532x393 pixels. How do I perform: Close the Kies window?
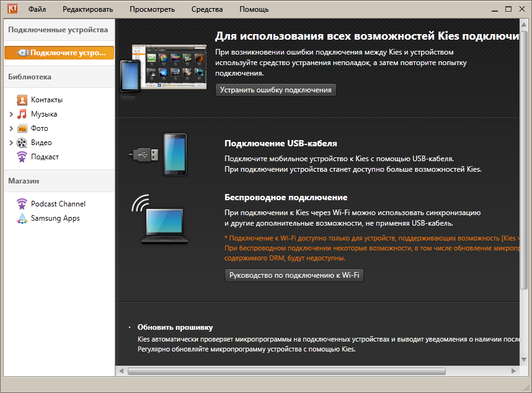point(522,9)
